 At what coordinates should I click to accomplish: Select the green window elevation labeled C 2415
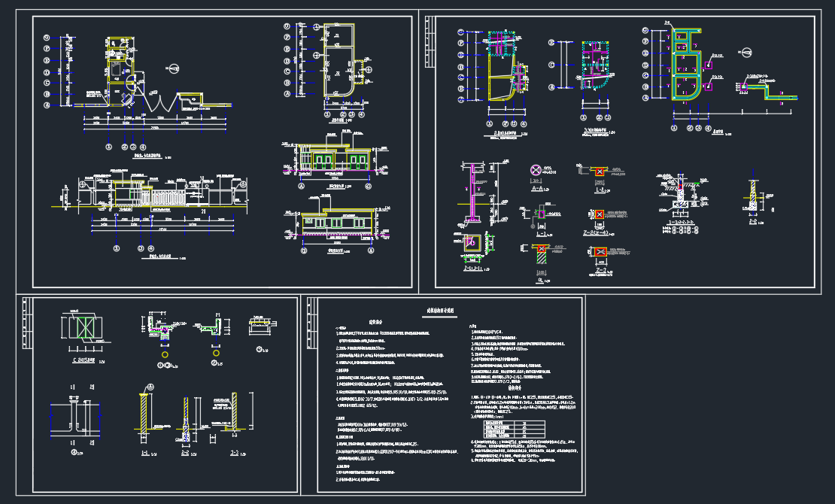tap(83, 329)
